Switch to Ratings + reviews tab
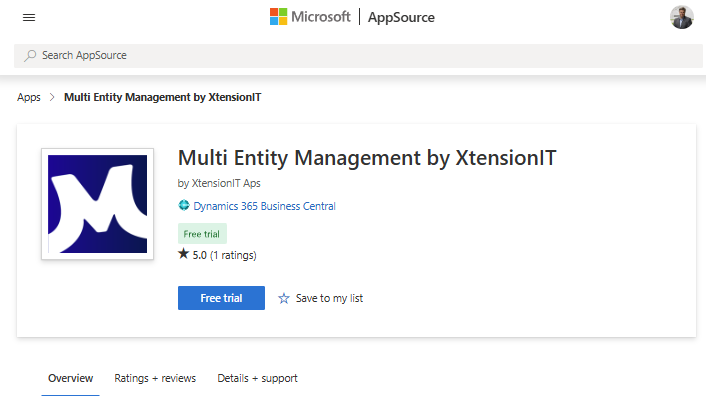Viewport: 706px width, 396px height. point(155,378)
